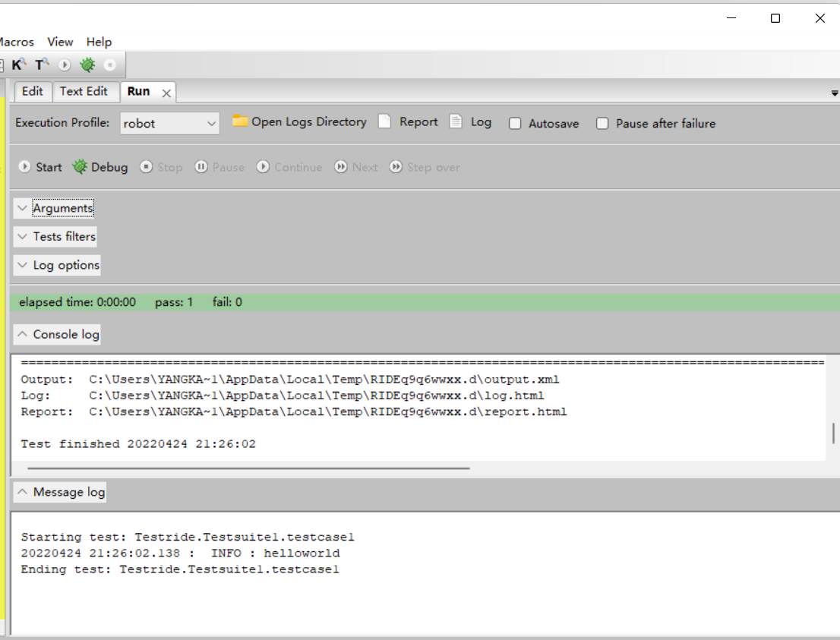
Task: Click the 'Ending test' message line
Action: pos(180,569)
